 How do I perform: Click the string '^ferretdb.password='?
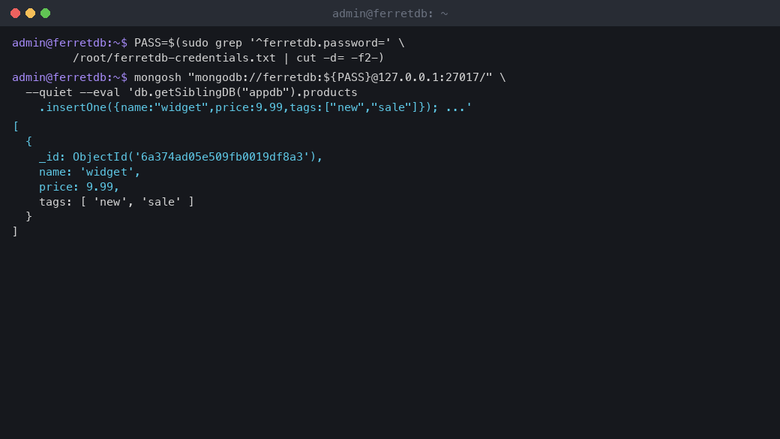pos(320,43)
